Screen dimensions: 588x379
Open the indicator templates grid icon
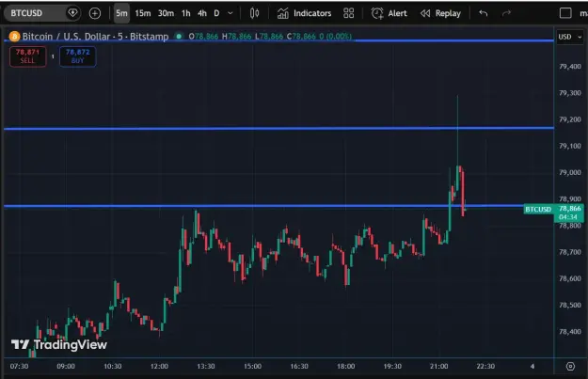click(x=348, y=13)
